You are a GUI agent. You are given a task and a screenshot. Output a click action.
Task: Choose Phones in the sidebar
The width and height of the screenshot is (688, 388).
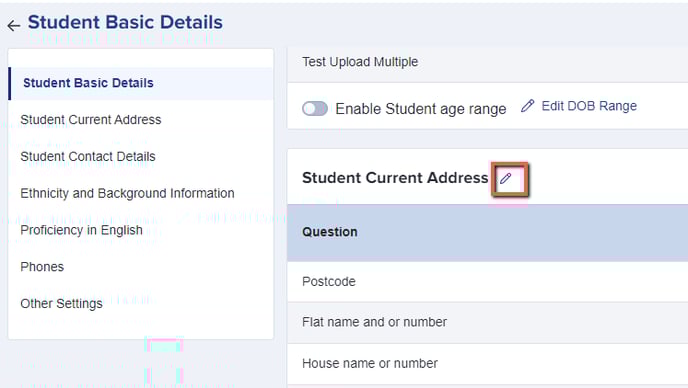(141, 267)
